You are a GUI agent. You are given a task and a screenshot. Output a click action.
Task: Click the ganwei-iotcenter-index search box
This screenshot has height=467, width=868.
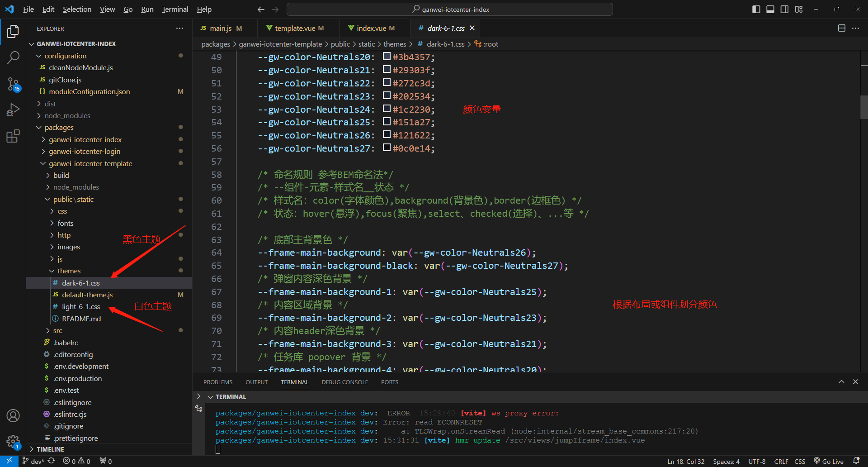450,10
